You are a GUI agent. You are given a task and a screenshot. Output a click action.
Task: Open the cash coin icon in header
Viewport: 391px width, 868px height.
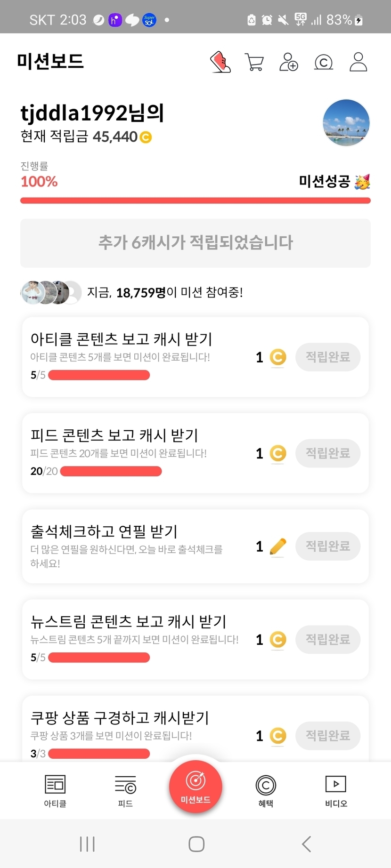click(324, 62)
